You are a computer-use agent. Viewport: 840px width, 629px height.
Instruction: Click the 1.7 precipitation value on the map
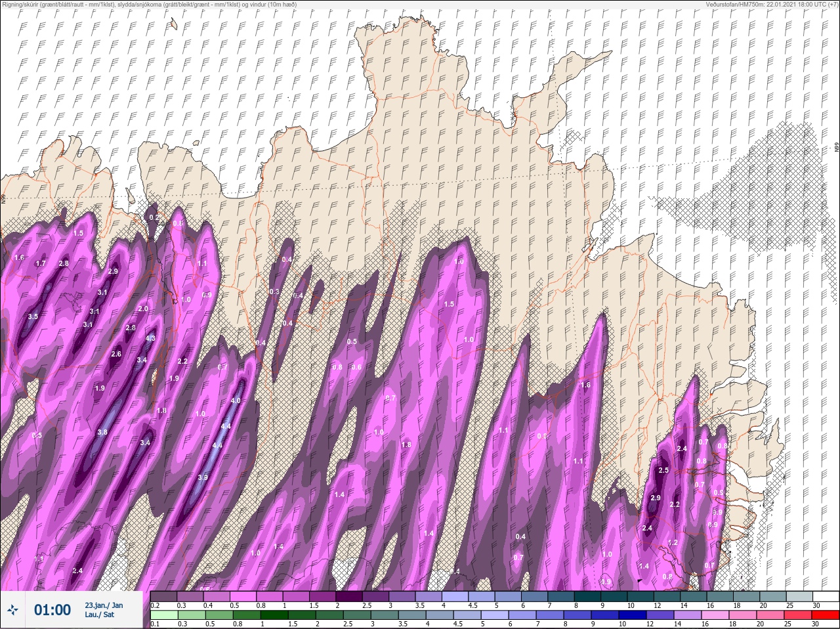pos(41,263)
